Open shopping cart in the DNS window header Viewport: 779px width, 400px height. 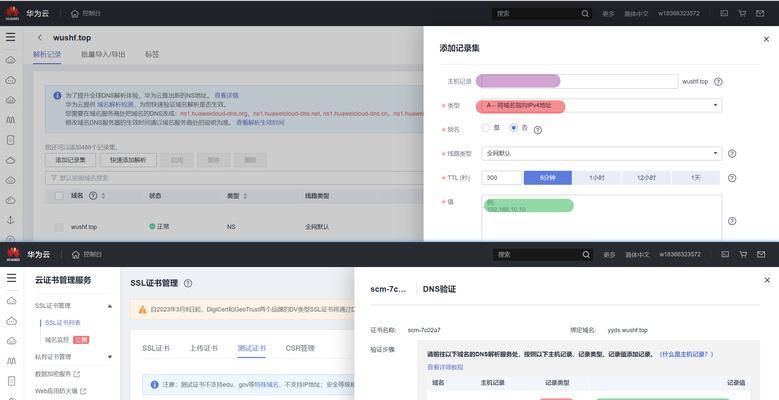(742, 13)
